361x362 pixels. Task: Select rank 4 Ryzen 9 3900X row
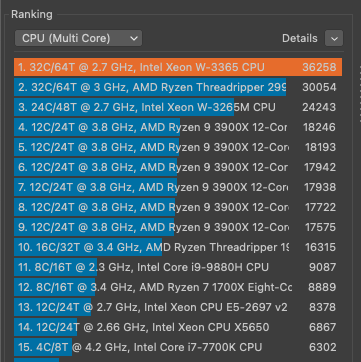pos(178,127)
